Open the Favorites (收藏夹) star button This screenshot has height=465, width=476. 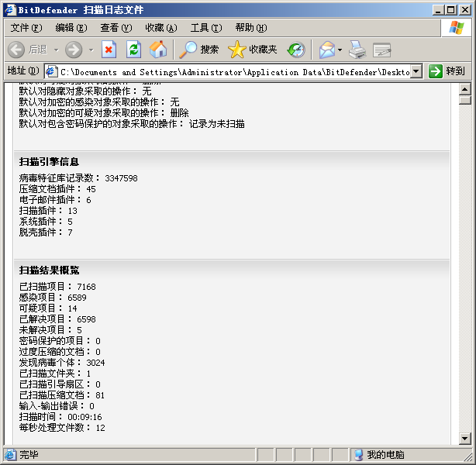click(x=253, y=50)
